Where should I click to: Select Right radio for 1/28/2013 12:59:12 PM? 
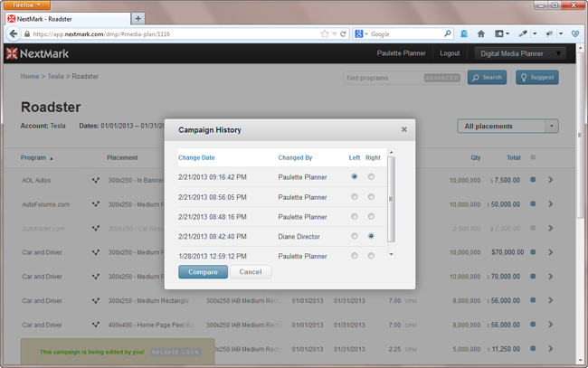pyautogui.click(x=371, y=256)
